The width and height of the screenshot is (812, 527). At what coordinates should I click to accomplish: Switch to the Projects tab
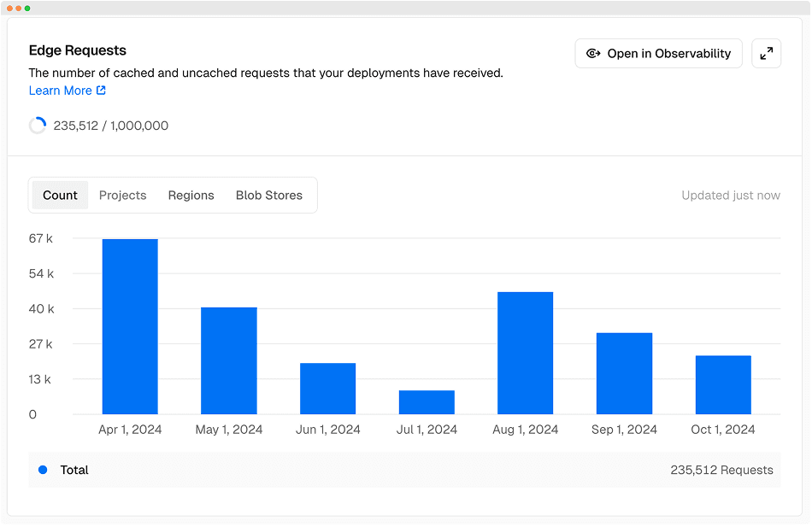pos(122,195)
